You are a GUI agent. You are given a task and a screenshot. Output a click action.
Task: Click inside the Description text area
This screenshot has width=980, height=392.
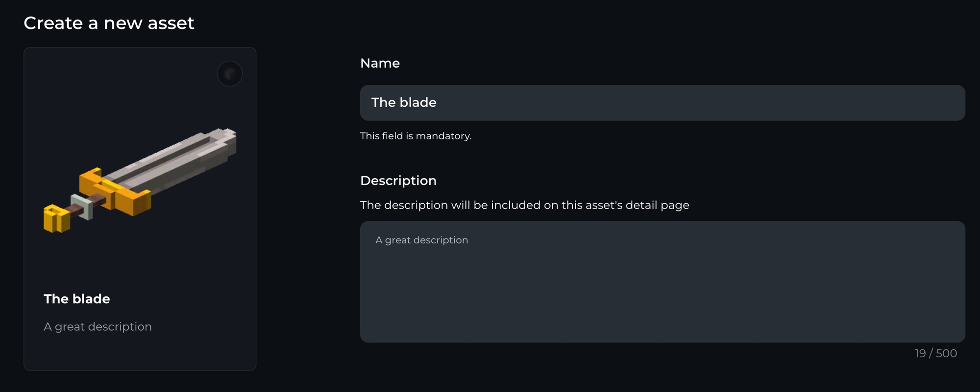click(662, 289)
